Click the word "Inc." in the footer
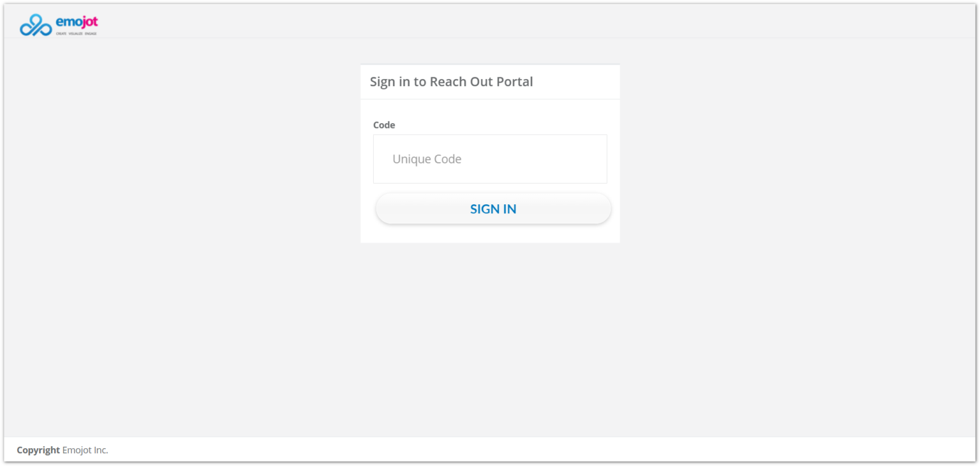The image size is (980, 466). click(101, 450)
